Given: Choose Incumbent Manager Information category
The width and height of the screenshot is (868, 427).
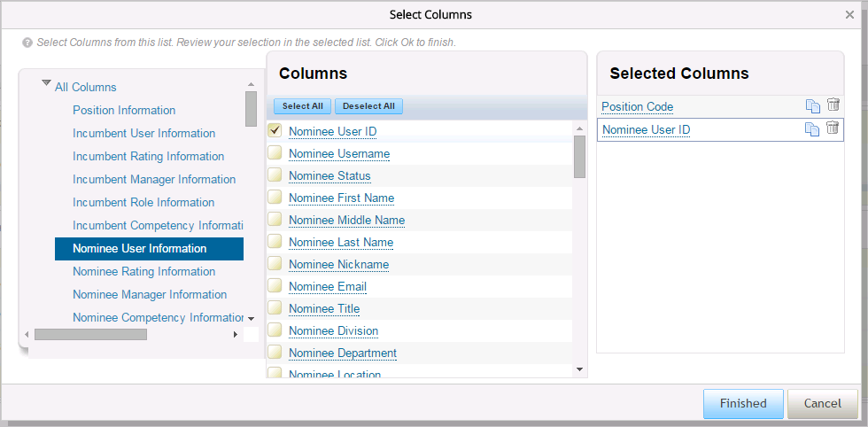Looking at the screenshot, I should point(154,180).
